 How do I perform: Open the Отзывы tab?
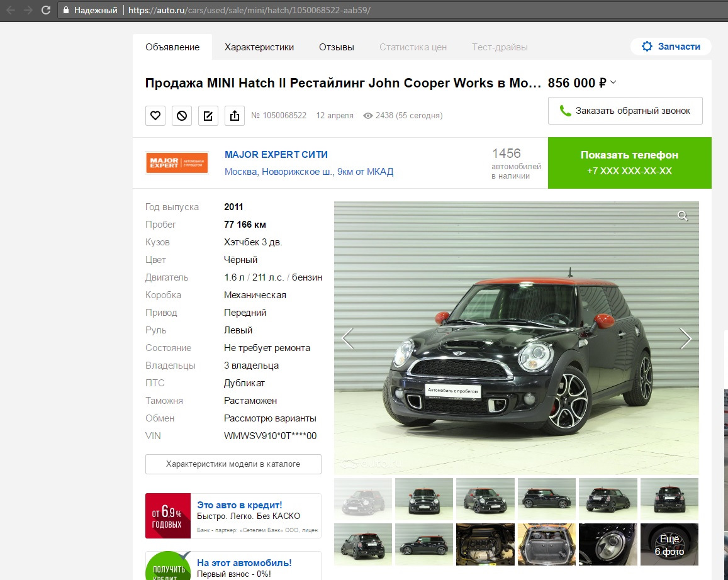[336, 47]
